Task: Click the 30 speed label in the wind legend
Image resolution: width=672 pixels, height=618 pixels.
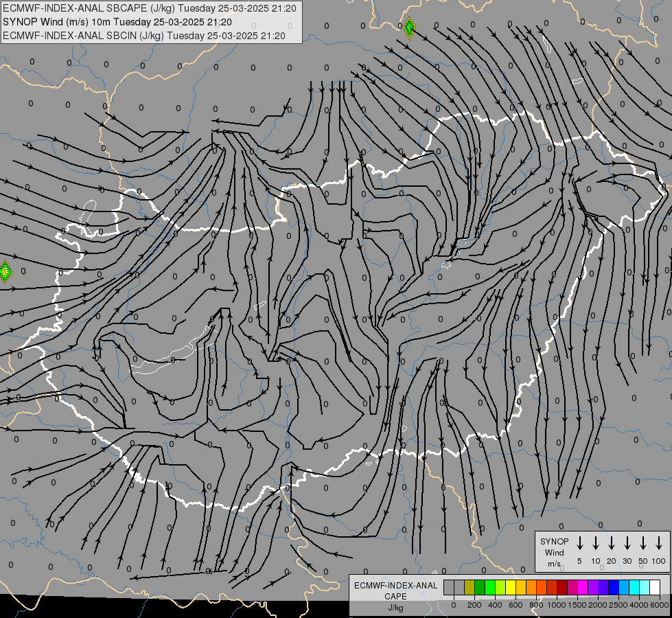Action: coord(627,561)
